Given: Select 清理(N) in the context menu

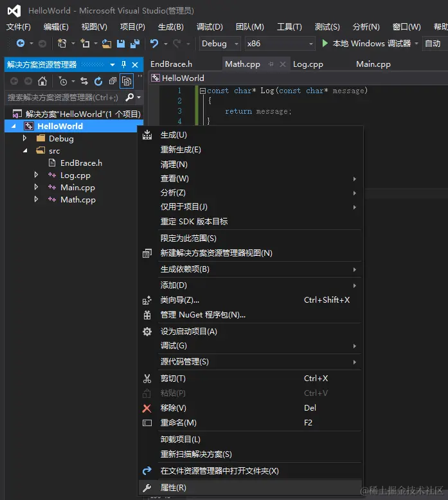Looking at the screenshot, I should [x=250, y=165].
